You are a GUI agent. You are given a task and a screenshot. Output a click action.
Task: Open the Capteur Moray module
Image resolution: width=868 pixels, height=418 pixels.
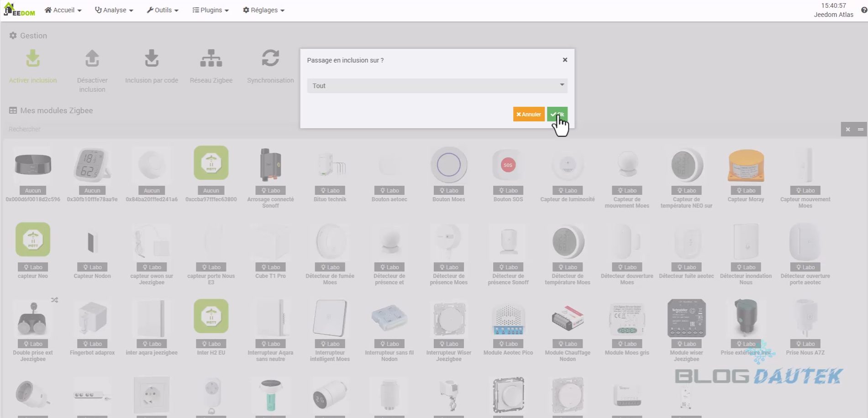[x=746, y=175]
